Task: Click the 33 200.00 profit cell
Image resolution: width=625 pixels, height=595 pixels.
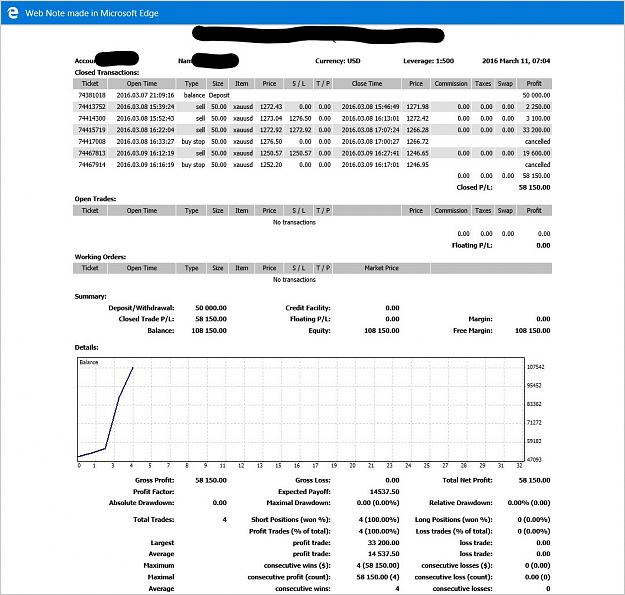Action: (x=536, y=130)
